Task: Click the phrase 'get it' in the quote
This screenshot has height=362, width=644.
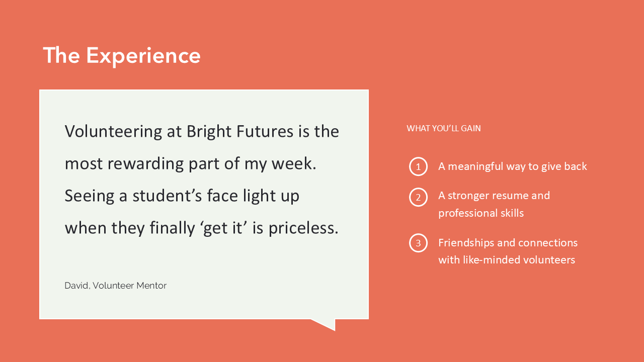Action: click(x=224, y=228)
